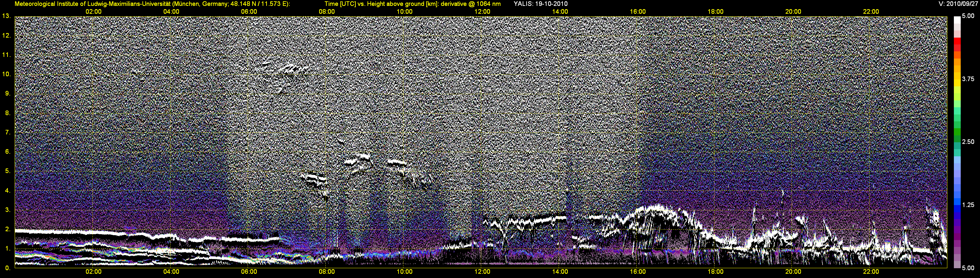This screenshot has width=980, height=278.
Task: Click the 12:00 label on the top time axis
Action: click(x=482, y=12)
